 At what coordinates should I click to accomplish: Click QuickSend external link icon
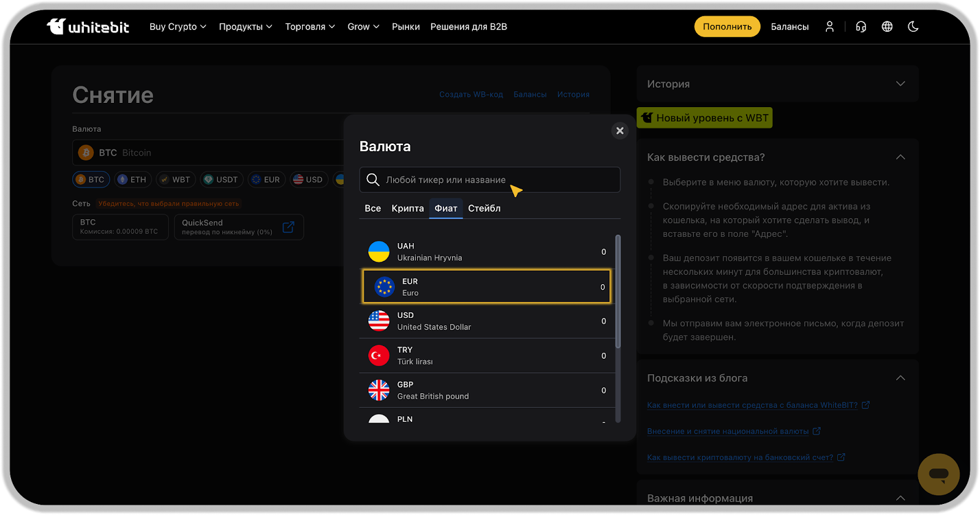click(x=288, y=227)
